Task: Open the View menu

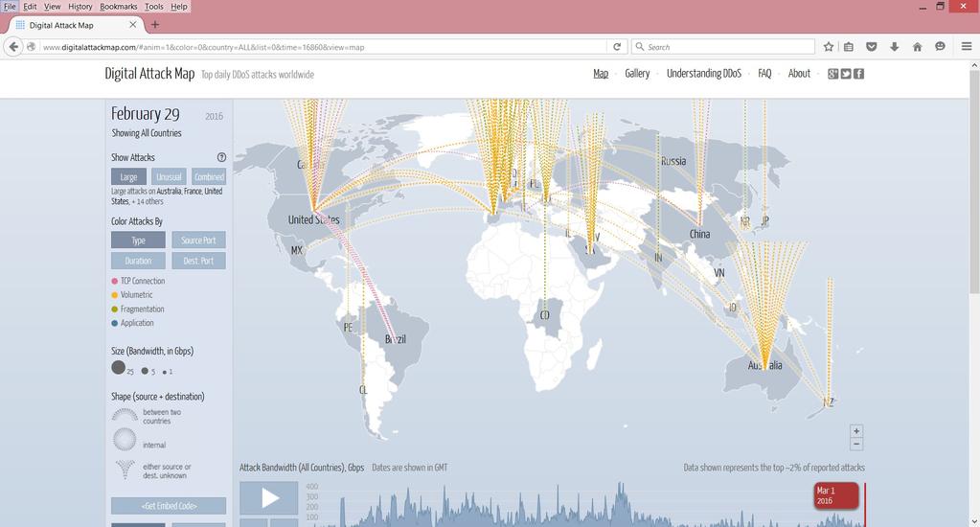Action: pos(53,7)
